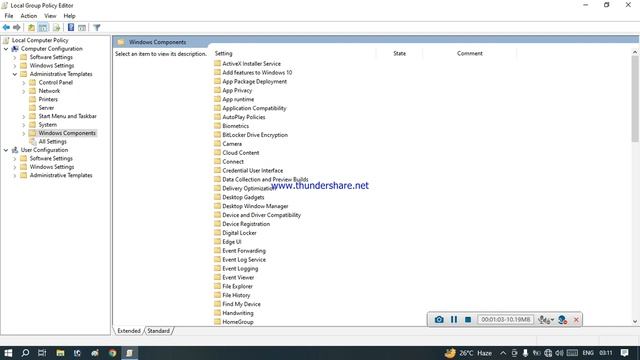Screen dimensions: 640x360
Task: Take a screenshot with recorder camera icon
Action: click(x=439, y=320)
